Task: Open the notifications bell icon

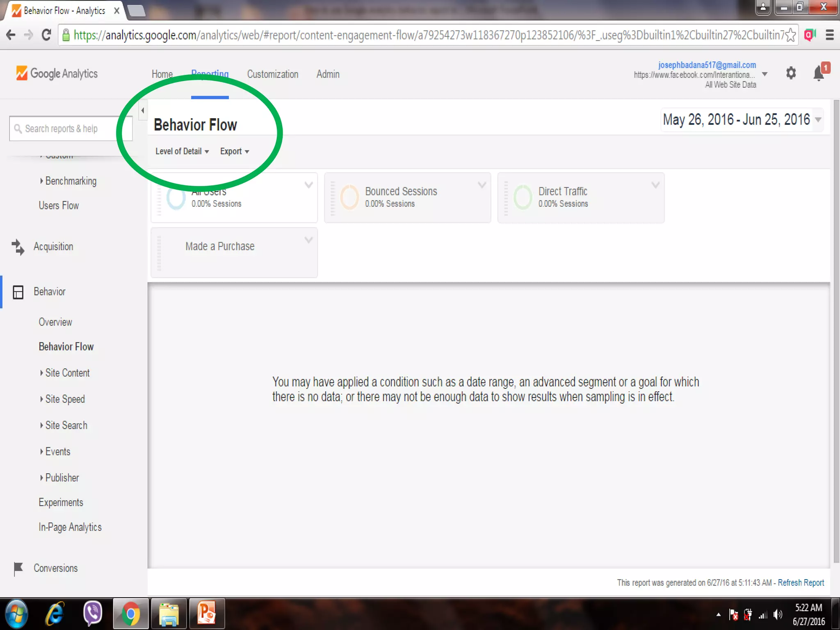Action: [x=819, y=73]
